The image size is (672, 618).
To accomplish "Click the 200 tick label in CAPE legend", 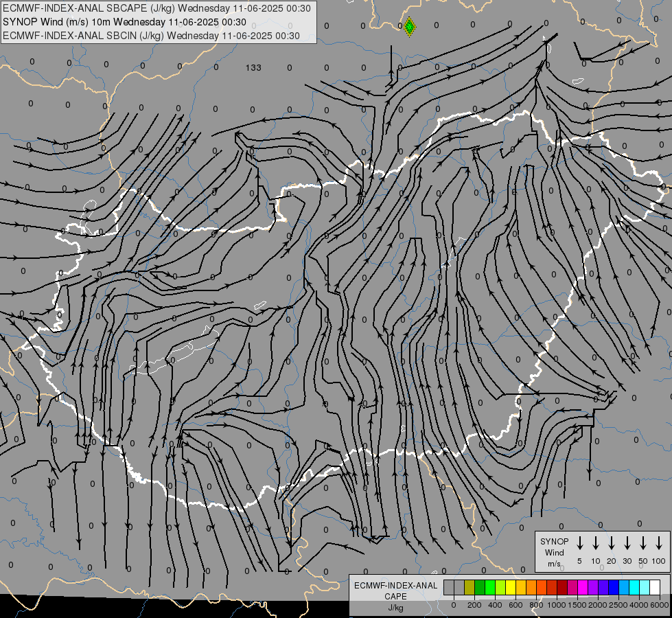I will [x=474, y=605].
